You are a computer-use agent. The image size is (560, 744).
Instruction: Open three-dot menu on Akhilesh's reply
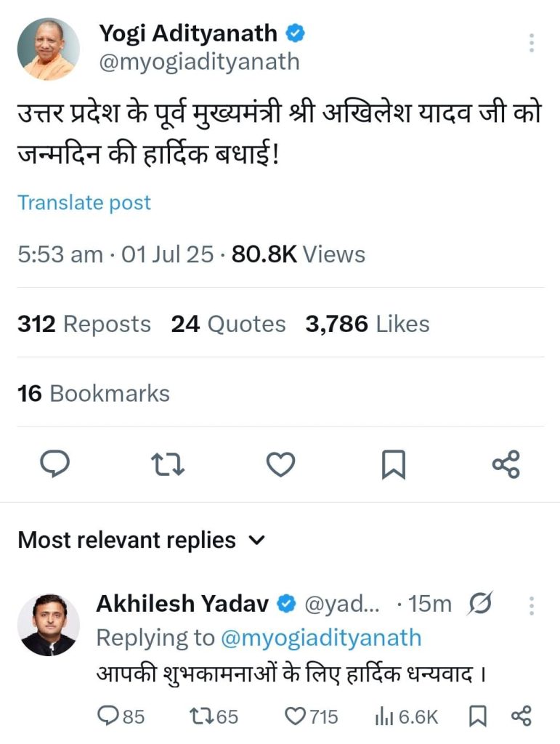coord(532,604)
